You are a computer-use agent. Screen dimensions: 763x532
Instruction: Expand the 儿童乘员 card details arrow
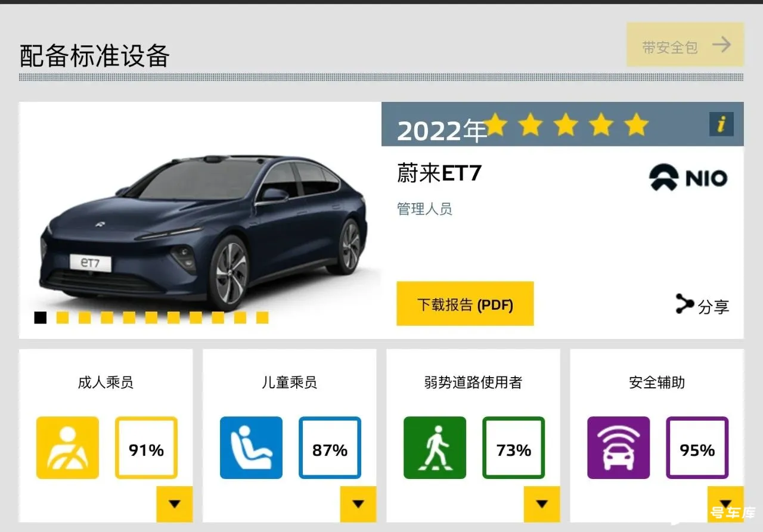[358, 504]
